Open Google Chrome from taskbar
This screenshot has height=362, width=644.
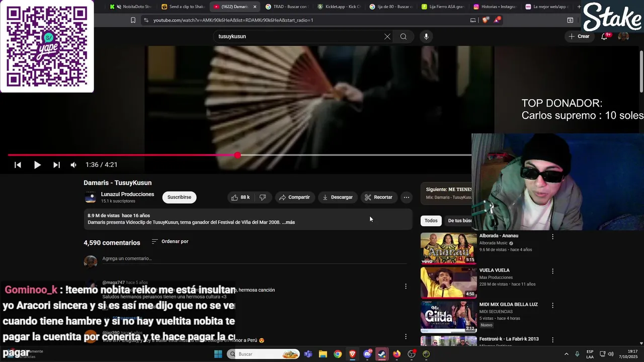pyautogui.click(x=338, y=354)
